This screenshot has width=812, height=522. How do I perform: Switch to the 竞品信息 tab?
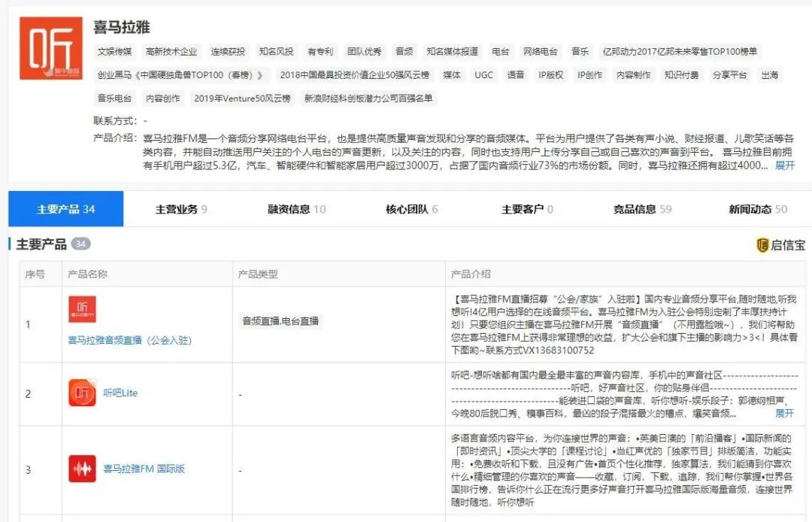click(642, 209)
